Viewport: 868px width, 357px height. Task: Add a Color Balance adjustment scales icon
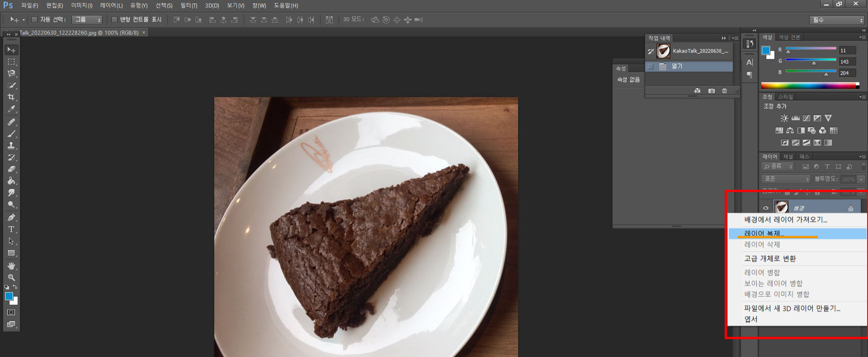790,130
